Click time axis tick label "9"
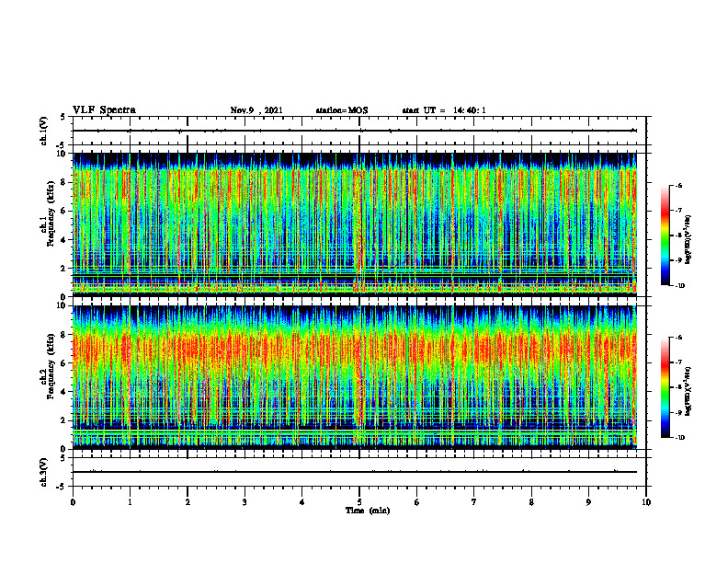Image resolution: width=728 pixels, height=563 pixels. pos(588,502)
